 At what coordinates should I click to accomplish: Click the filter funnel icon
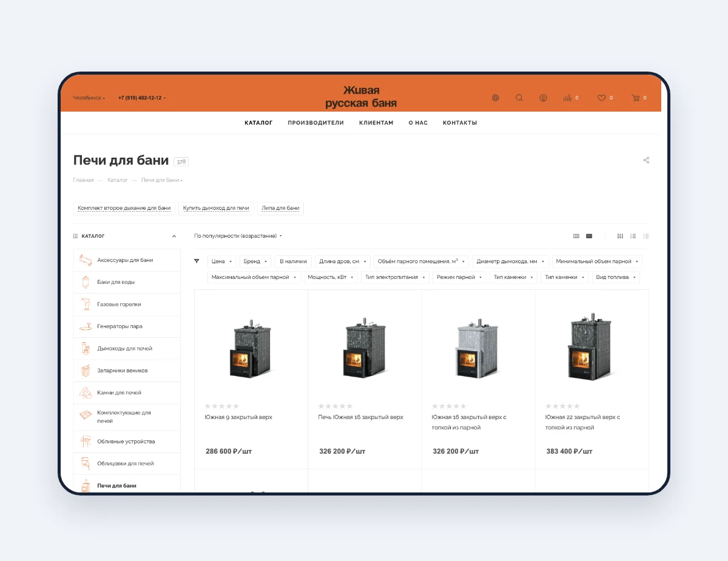(197, 261)
